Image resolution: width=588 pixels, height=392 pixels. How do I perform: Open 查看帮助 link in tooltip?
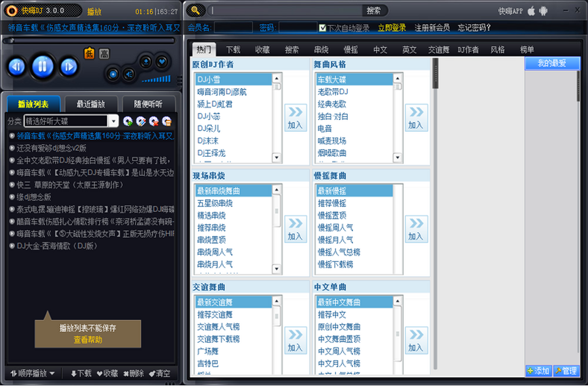(88, 340)
